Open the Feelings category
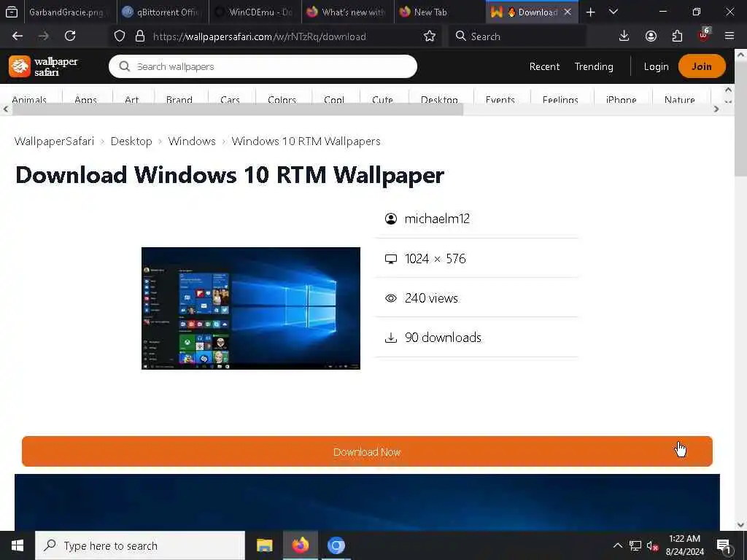 tap(560, 99)
